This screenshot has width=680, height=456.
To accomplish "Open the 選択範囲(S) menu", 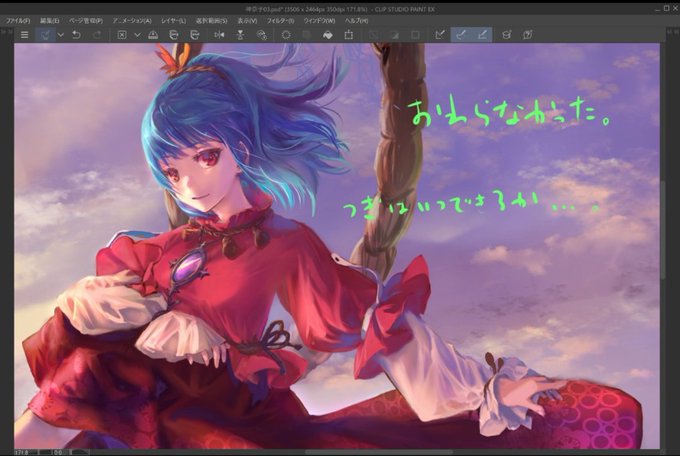I will pyautogui.click(x=211, y=20).
